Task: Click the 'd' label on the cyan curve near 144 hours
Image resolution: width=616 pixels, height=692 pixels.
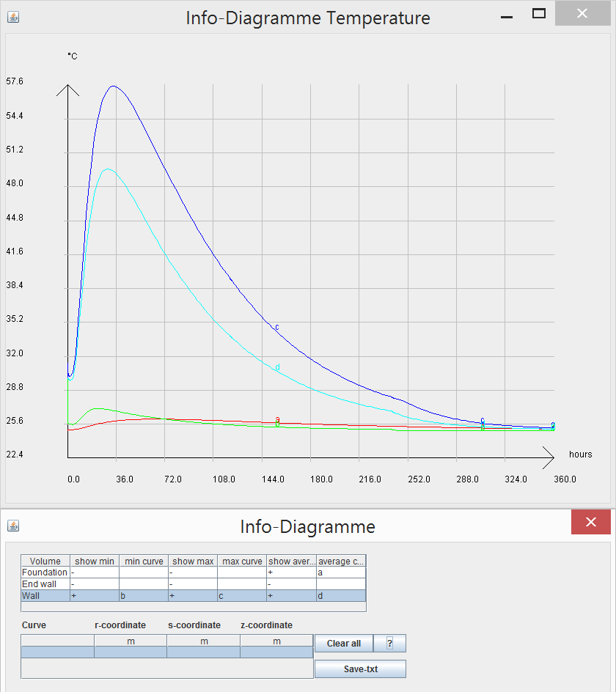Action: (x=277, y=367)
